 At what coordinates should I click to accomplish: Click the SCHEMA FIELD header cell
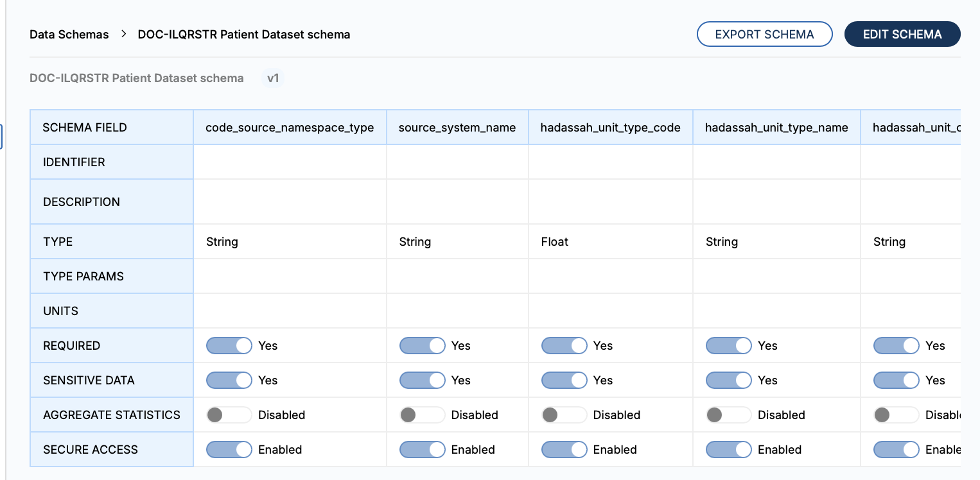pos(112,128)
